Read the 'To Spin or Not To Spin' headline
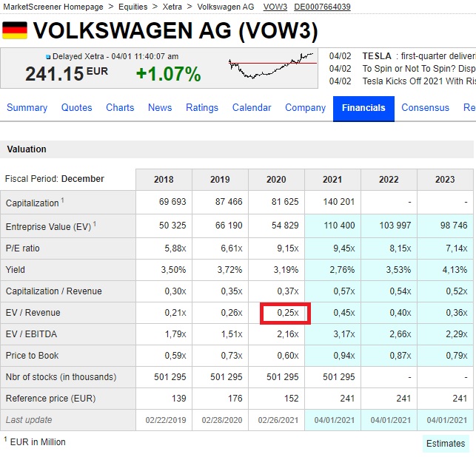Viewport: 476px width, 457px height. [418, 69]
